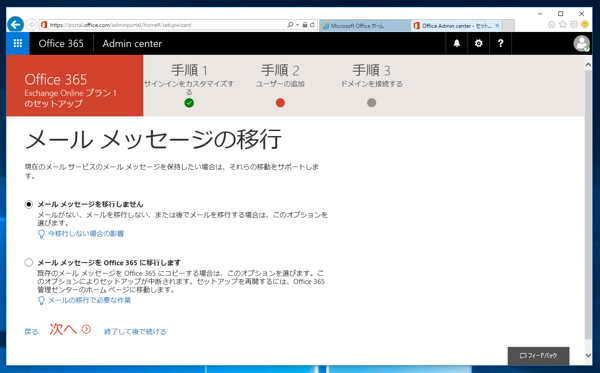
Task: Click the browser back arrow button
Action: coord(15,25)
